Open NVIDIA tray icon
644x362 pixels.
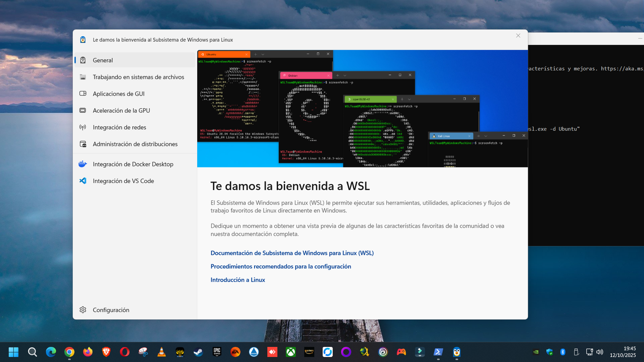(537, 352)
